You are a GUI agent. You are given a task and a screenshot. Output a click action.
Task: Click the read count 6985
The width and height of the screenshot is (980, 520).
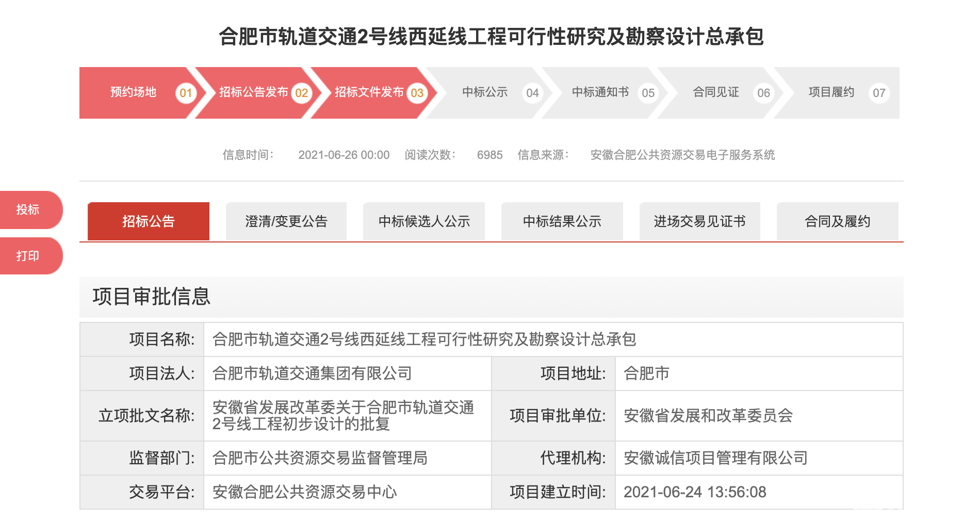click(490, 155)
